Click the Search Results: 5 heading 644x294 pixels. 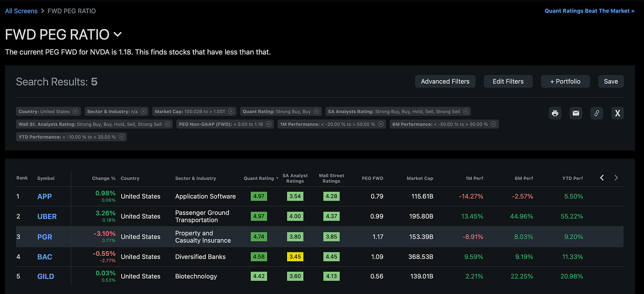point(57,81)
